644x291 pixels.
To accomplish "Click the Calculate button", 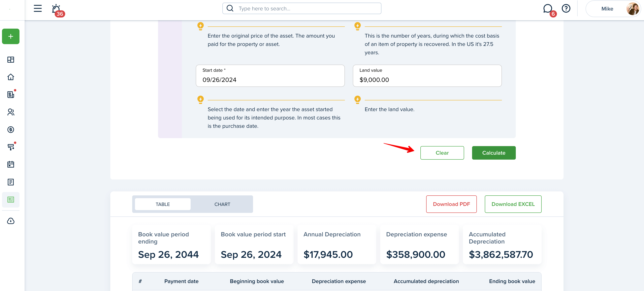I will click(494, 153).
